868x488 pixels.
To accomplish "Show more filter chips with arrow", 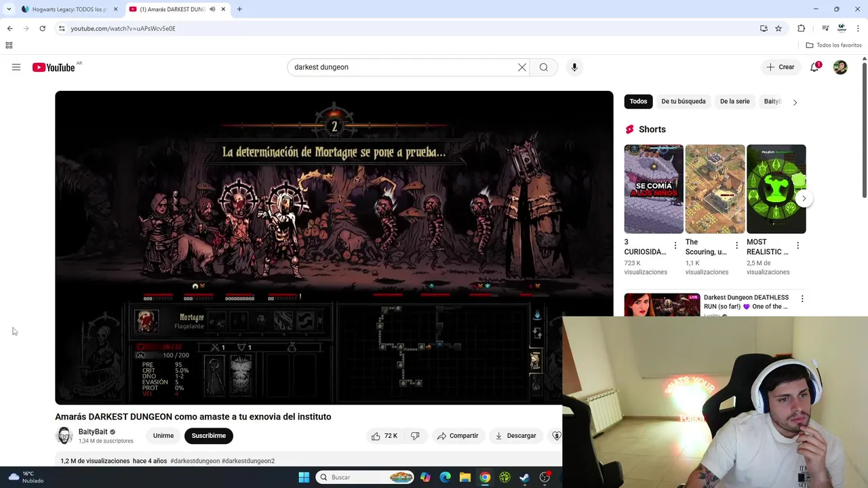I will click(795, 102).
